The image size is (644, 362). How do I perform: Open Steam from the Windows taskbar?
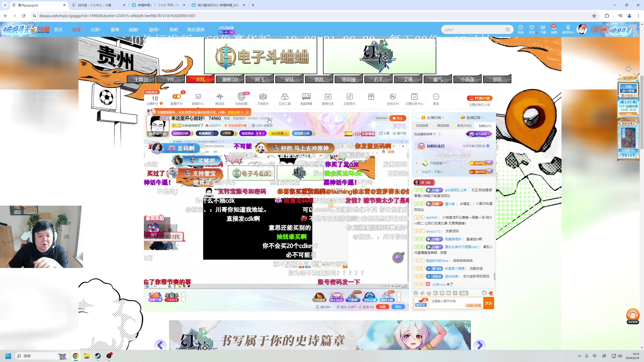pos(98,356)
